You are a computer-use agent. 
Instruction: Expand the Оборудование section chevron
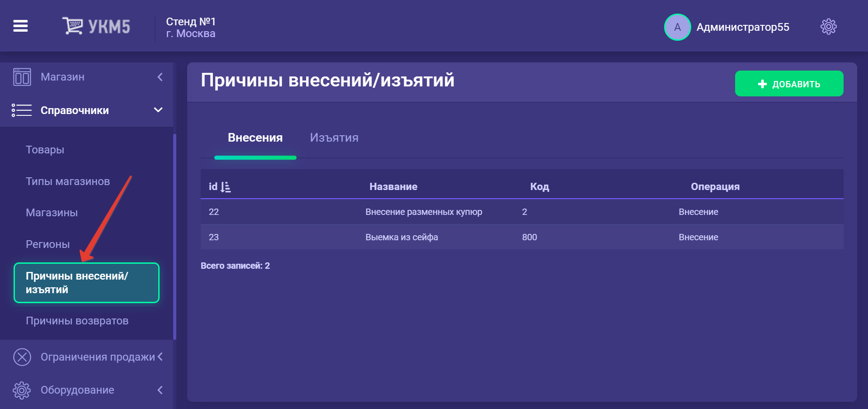pyautogui.click(x=160, y=390)
